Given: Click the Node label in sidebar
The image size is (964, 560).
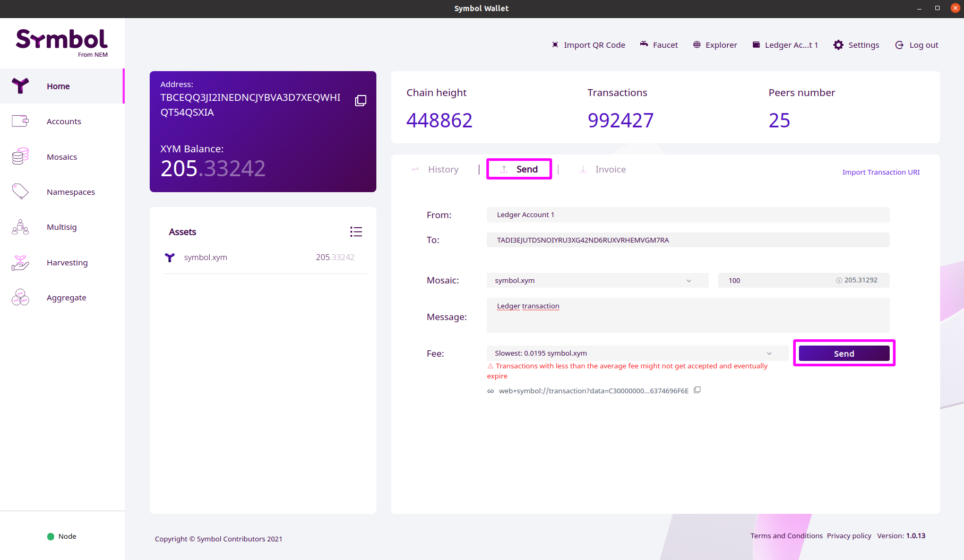Looking at the screenshot, I should tap(67, 537).
